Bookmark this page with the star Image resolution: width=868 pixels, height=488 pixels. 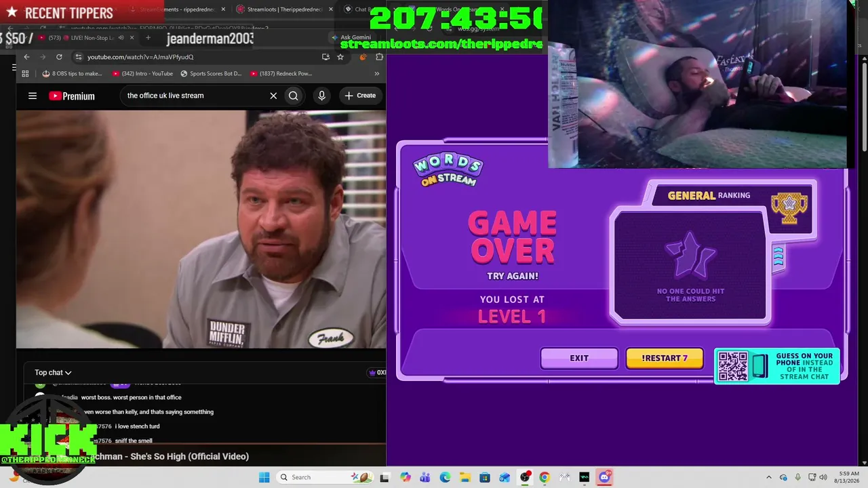coord(340,57)
